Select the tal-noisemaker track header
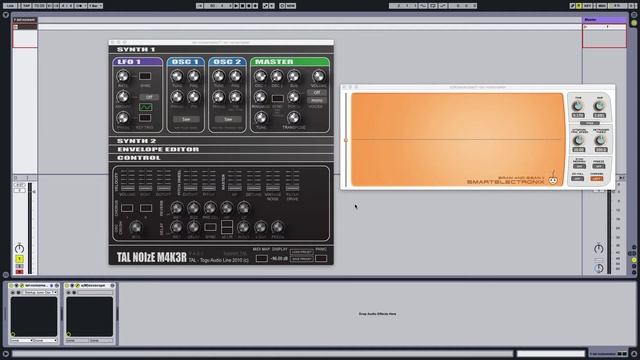The height and width of the screenshot is (360, 640). [25, 20]
